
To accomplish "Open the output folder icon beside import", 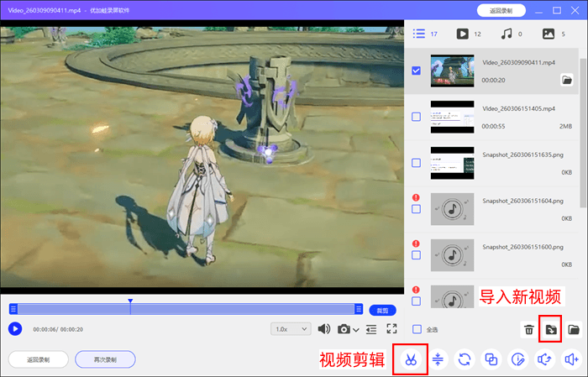I will click(574, 330).
